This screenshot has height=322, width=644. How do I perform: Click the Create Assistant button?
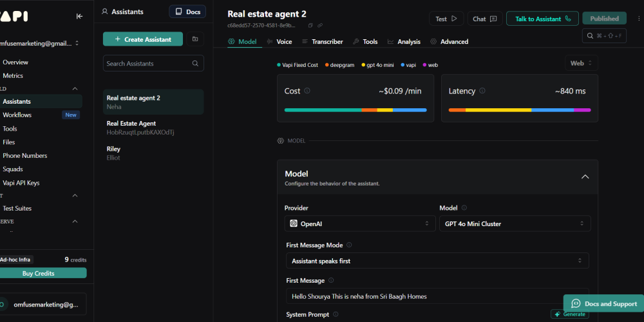[x=143, y=39]
